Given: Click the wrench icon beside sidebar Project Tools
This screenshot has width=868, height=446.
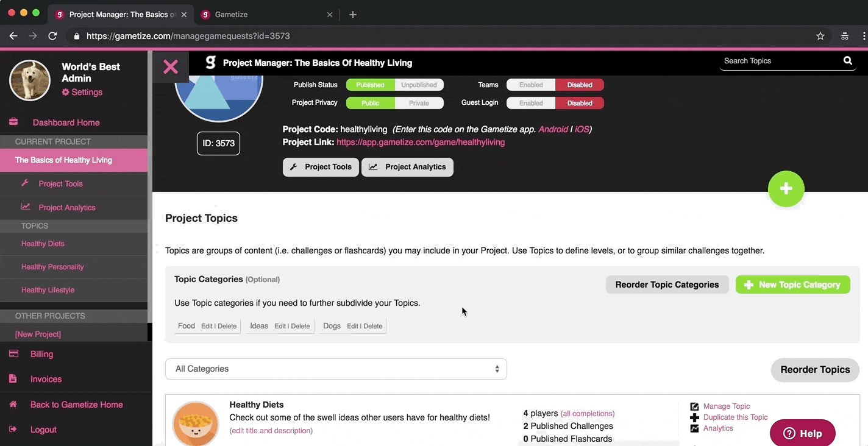Looking at the screenshot, I should (25, 183).
